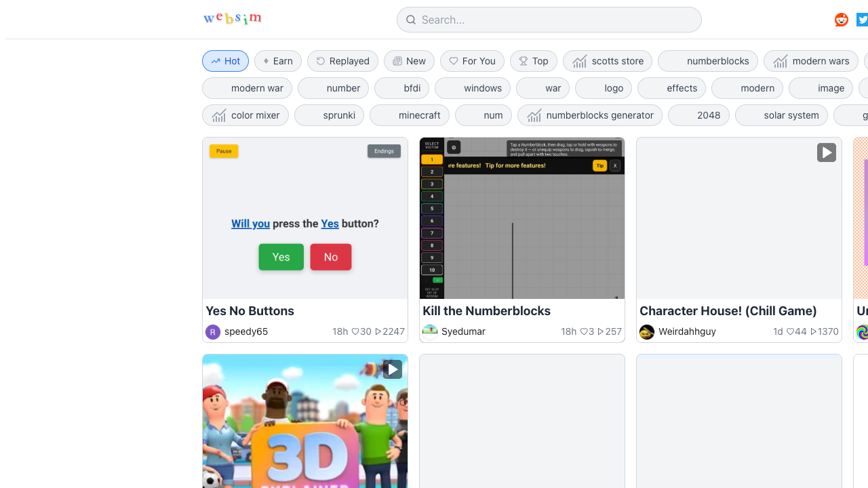Click the For You heart icon

pos(454,61)
